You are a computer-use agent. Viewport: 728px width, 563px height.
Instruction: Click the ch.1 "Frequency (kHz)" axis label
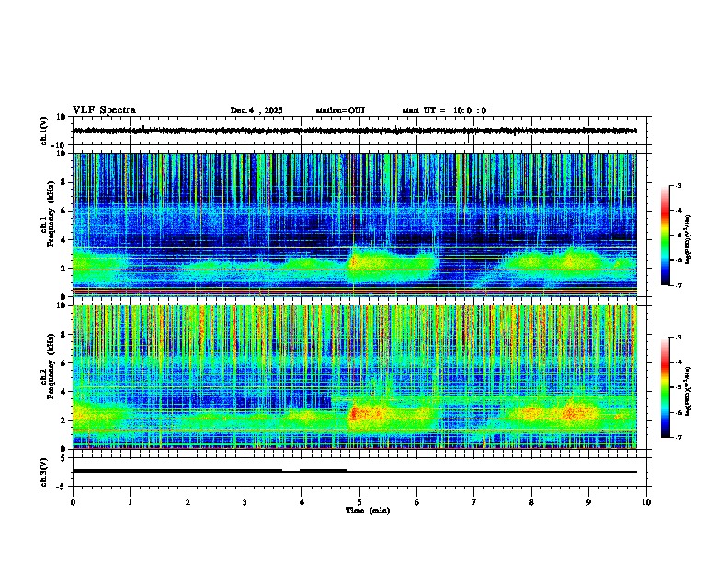click(51, 213)
